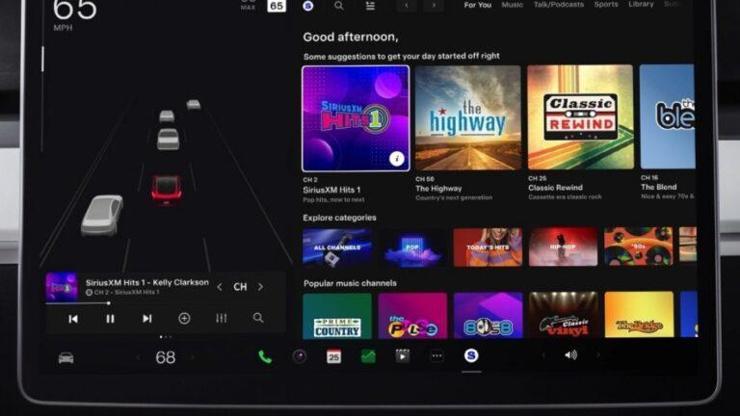Tap the mini player album art thumbnail
The width and height of the screenshot is (740, 416).
[x=61, y=286]
